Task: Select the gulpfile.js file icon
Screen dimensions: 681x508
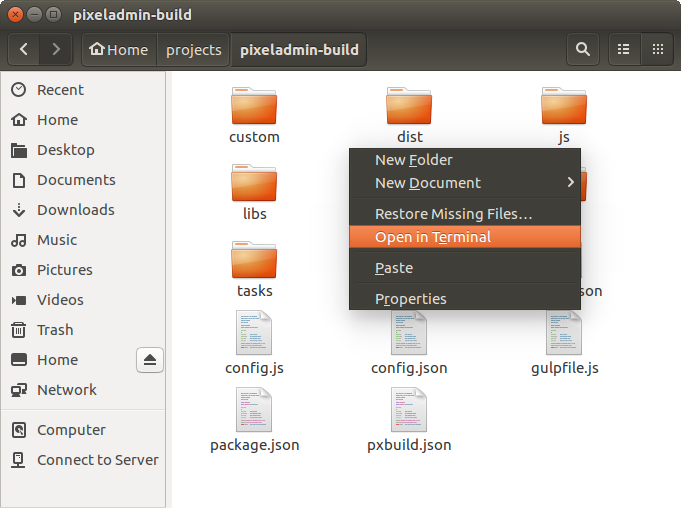Action: tap(564, 334)
